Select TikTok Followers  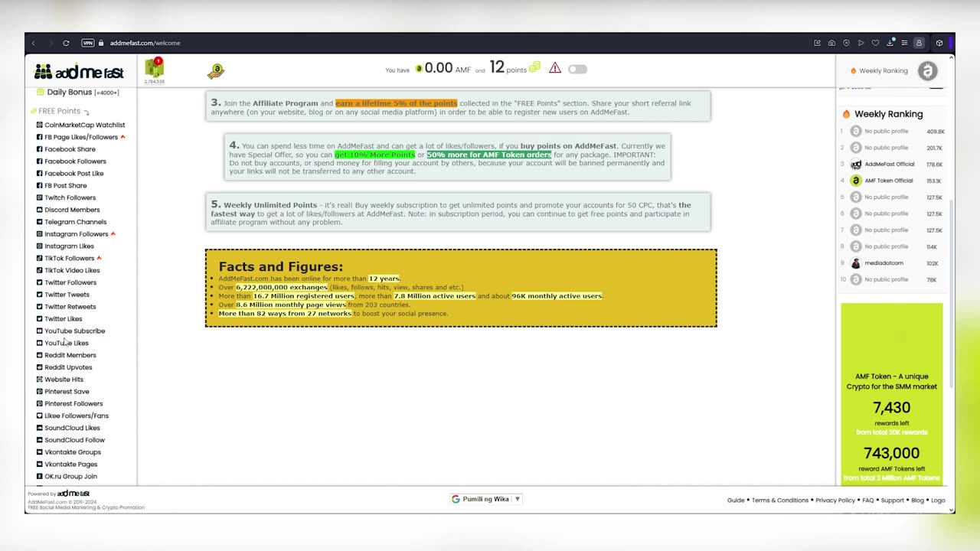(x=69, y=258)
